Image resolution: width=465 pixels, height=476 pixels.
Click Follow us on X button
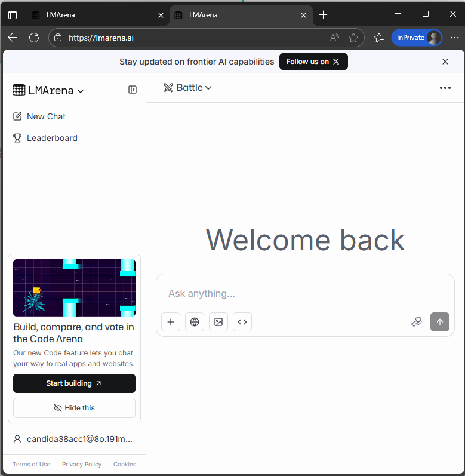313,62
